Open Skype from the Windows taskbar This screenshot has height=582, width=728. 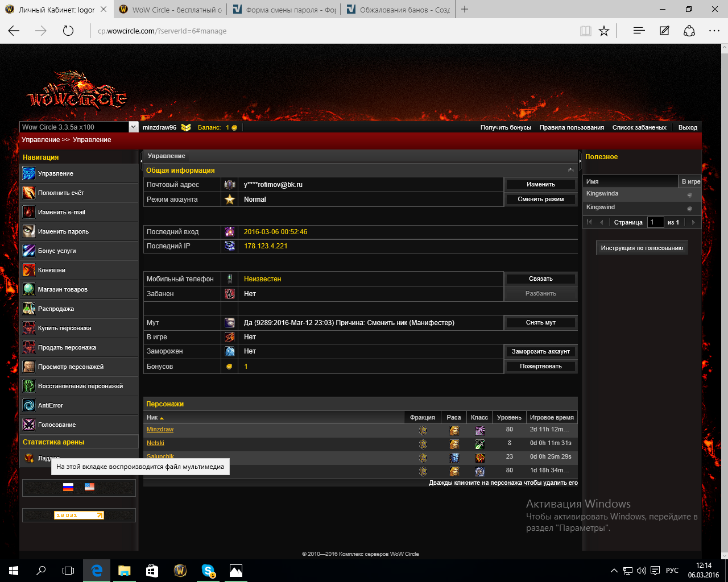208,571
